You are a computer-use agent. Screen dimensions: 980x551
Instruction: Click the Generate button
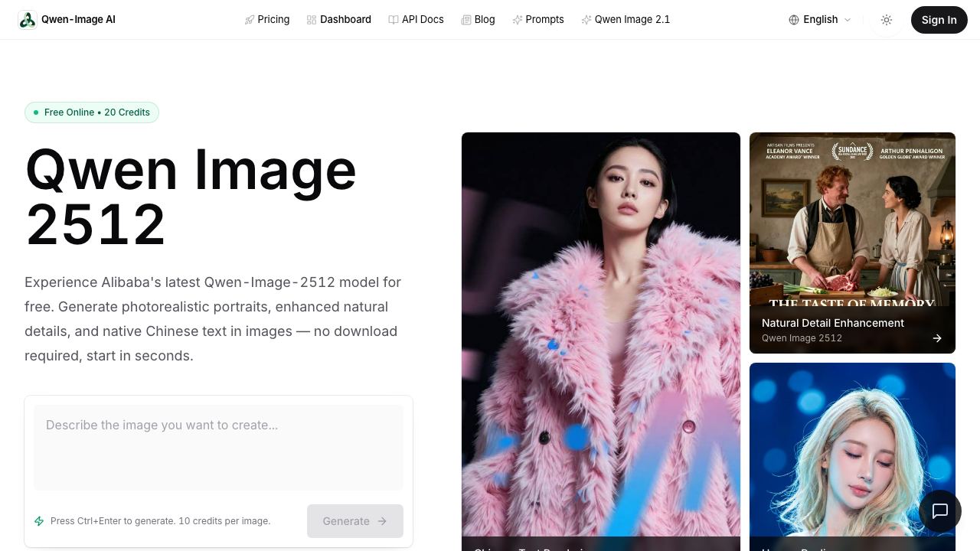point(355,521)
